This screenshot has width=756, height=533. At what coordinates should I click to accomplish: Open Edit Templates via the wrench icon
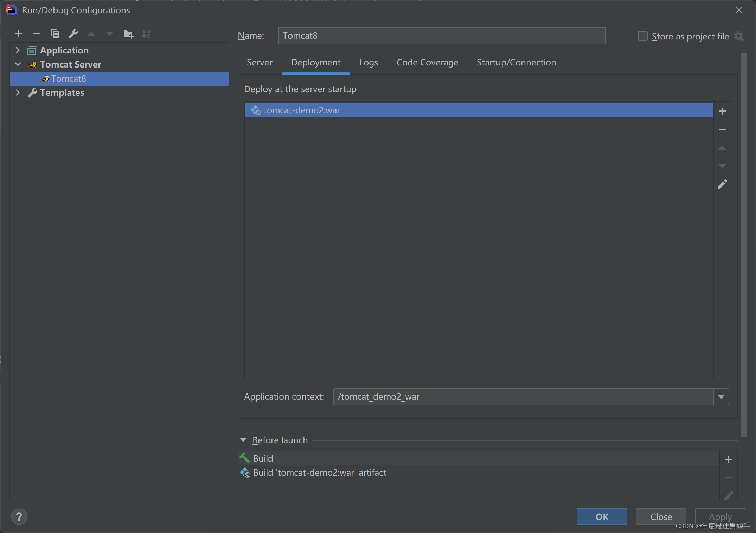pos(73,34)
